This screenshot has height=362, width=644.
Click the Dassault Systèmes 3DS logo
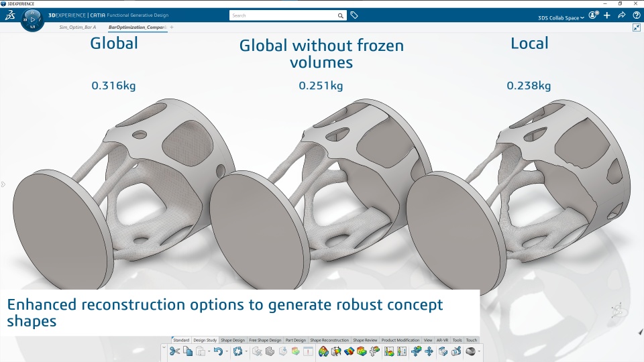click(x=10, y=15)
